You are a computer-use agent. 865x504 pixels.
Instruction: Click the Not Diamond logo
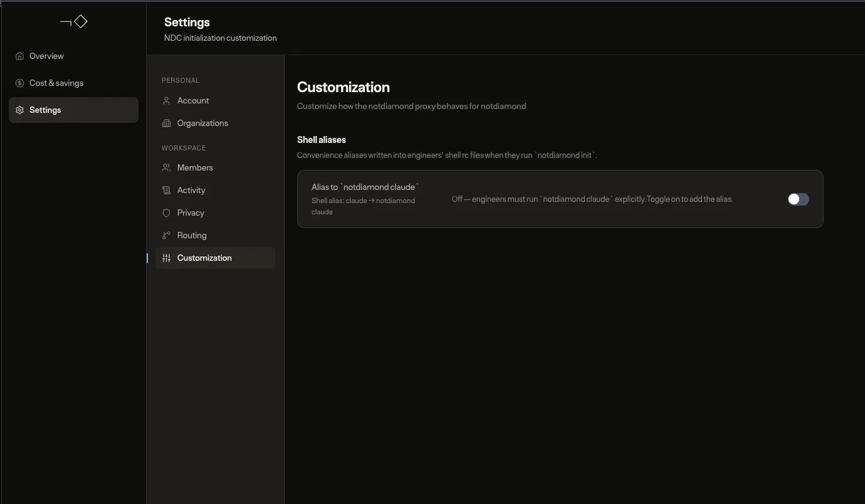pos(73,22)
